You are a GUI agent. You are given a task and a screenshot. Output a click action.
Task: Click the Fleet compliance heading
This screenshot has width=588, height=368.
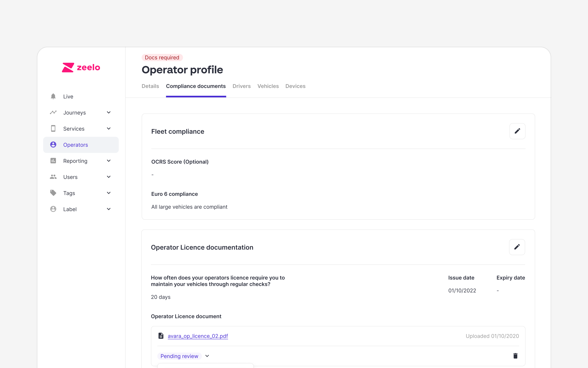[178, 131]
